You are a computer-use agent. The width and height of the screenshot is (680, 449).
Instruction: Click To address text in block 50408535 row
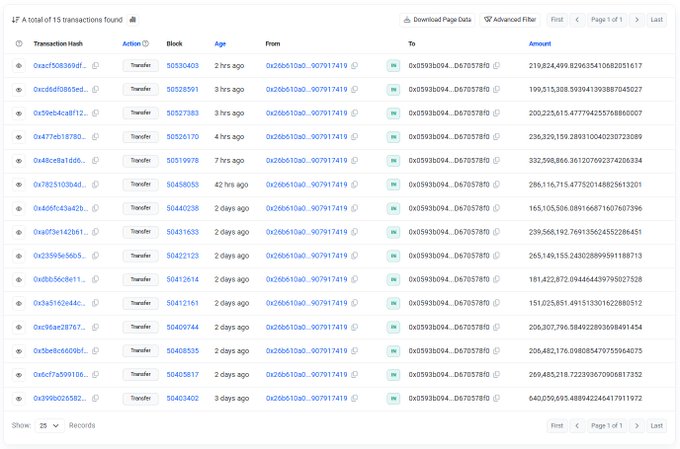449,351
